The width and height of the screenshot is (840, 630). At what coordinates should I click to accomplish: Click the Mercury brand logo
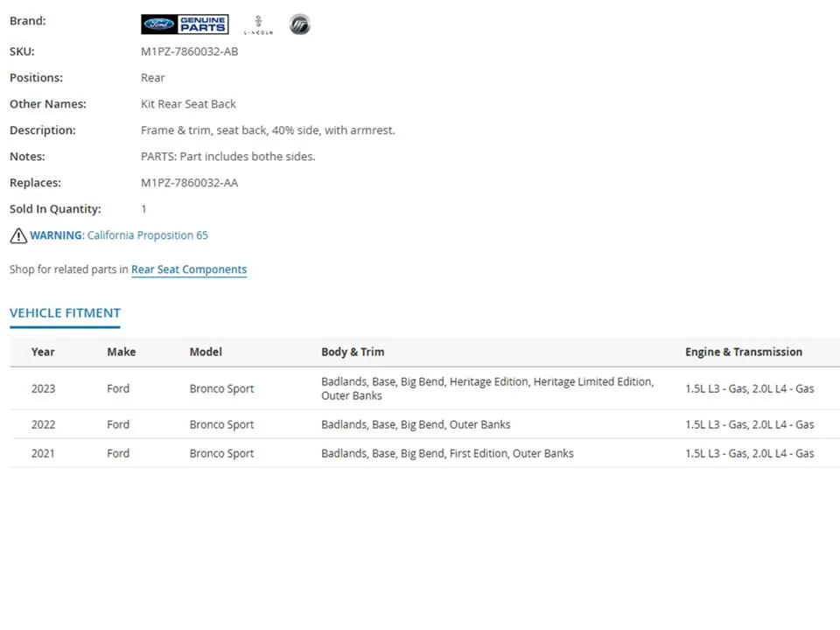pyautogui.click(x=299, y=24)
